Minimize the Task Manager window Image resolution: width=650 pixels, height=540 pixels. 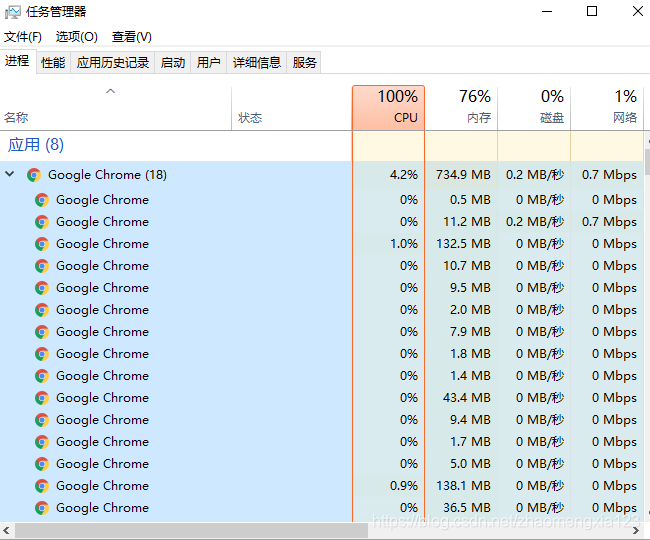(547, 12)
